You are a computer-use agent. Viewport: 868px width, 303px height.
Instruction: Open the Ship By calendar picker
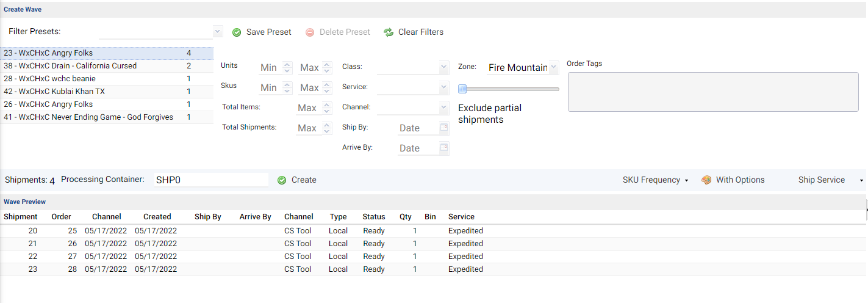(444, 128)
